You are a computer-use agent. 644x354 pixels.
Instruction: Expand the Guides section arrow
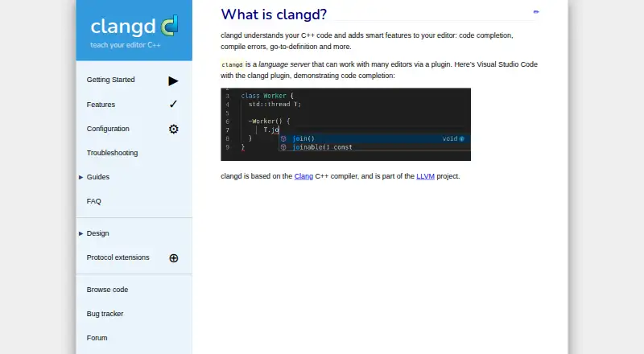81,178
